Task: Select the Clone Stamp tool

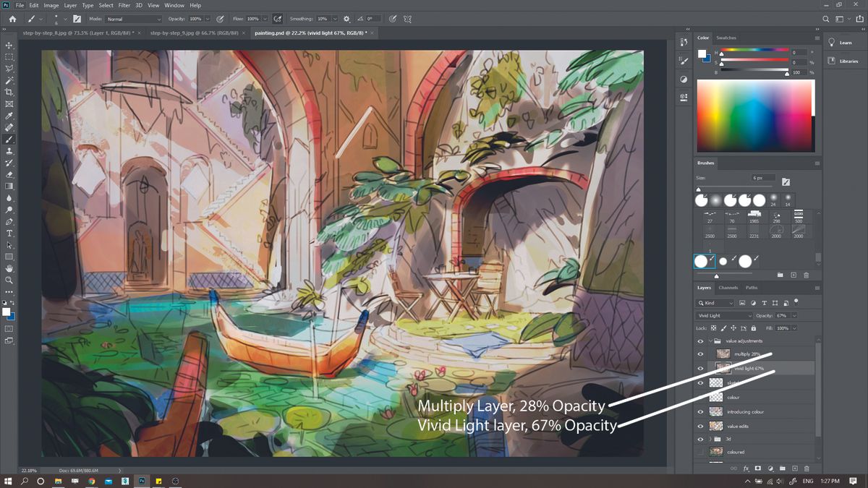Action: tap(9, 151)
